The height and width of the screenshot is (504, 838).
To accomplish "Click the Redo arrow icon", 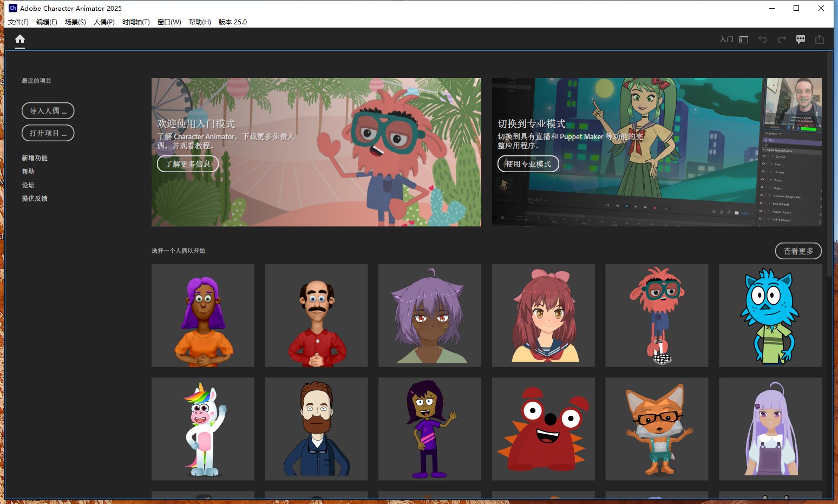I will tap(782, 39).
